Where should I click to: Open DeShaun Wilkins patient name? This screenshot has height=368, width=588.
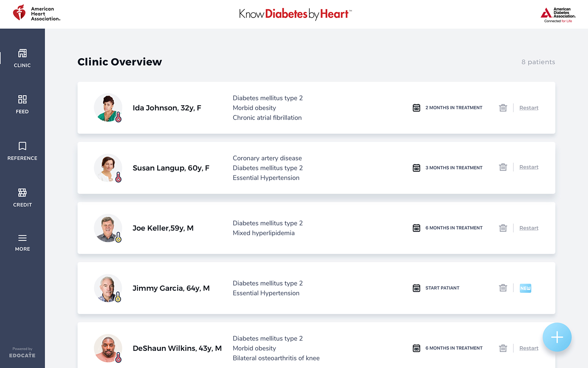pyautogui.click(x=177, y=348)
